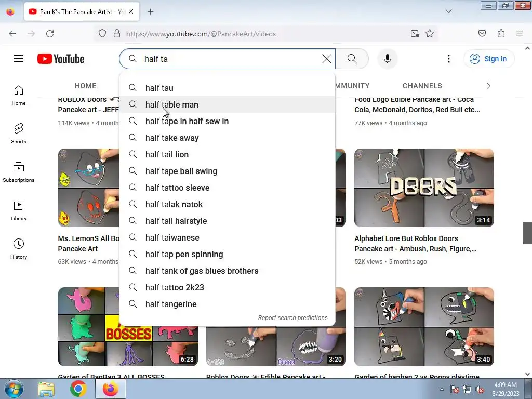The image size is (532, 399).
Task: Choose suggestion 'half tape in half sew in'
Action: coord(228,121)
